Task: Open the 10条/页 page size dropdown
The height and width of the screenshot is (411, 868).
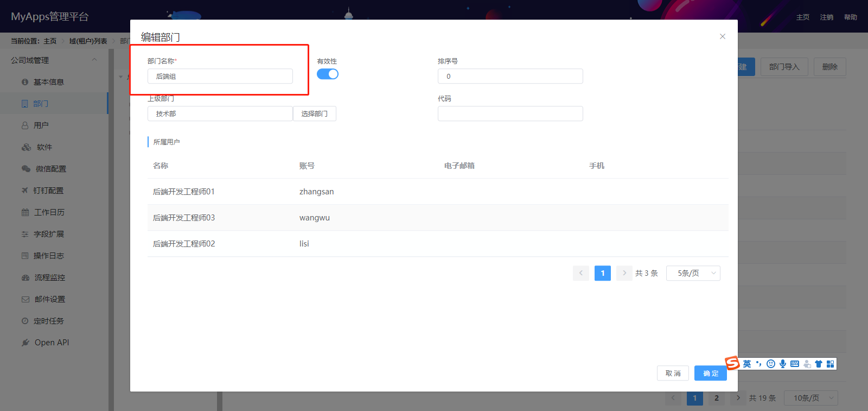Action: (x=811, y=398)
